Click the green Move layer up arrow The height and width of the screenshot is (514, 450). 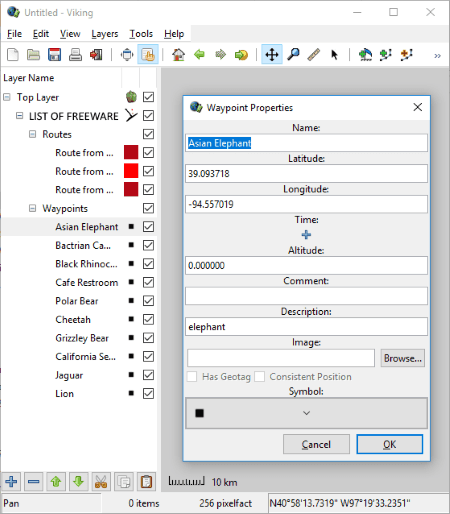click(x=56, y=482)
